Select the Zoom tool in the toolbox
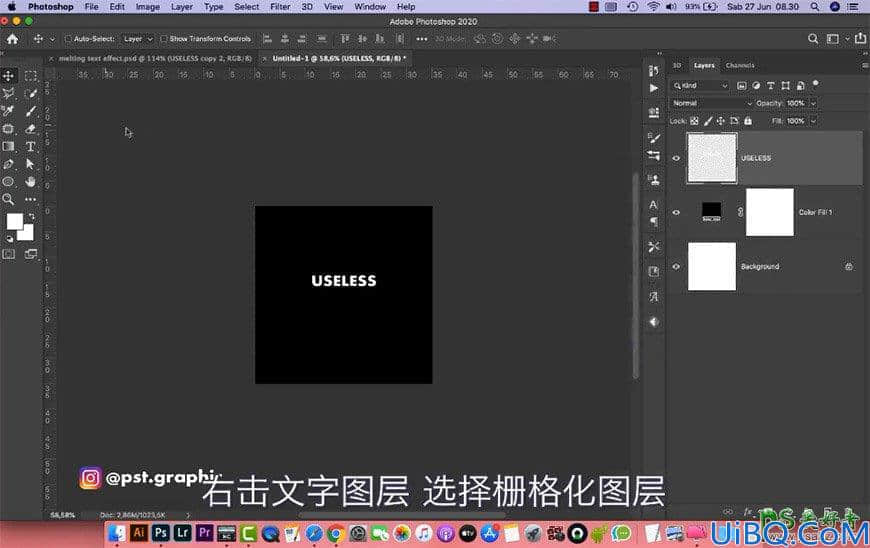The width and height of the screenshot is (870, 548). coord(8,199)
